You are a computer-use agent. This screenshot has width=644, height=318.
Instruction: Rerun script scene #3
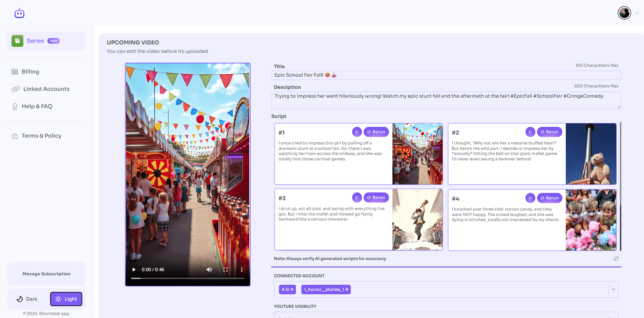point(376,197)
